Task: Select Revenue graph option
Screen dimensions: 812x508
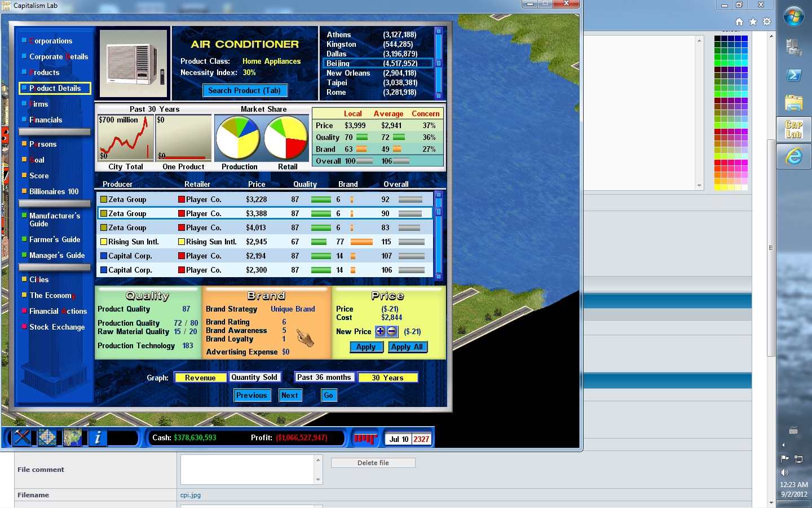Action: 200,378
